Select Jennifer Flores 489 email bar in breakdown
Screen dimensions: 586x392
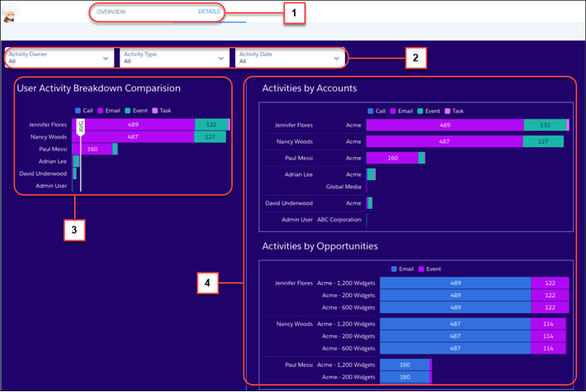coord(140,124)
